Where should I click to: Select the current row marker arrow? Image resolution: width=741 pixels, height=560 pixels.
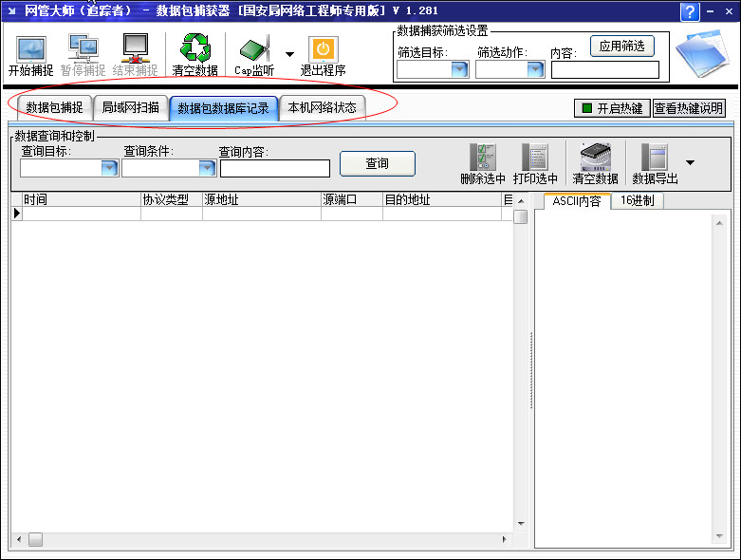[16, 214]
